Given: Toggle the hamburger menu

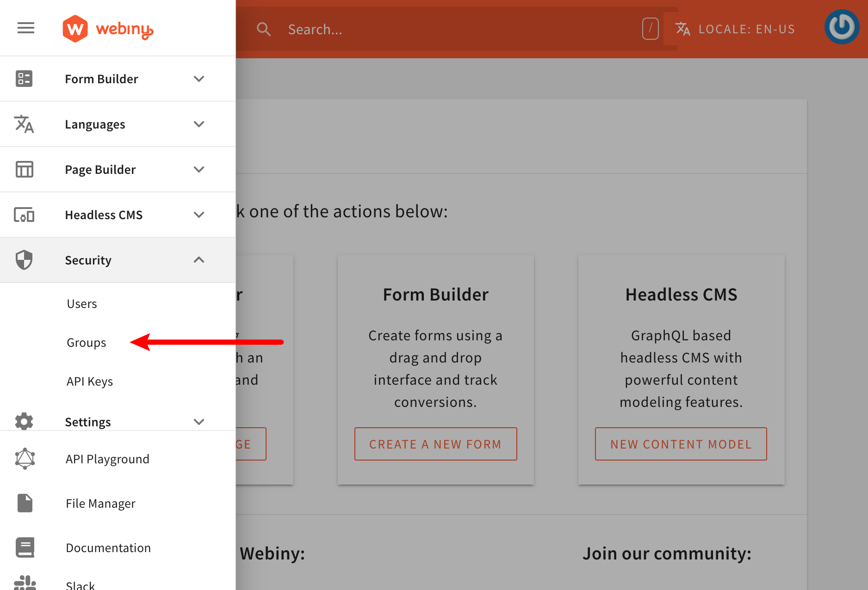Looking at the screenshot, I should [x=25, y=28].
